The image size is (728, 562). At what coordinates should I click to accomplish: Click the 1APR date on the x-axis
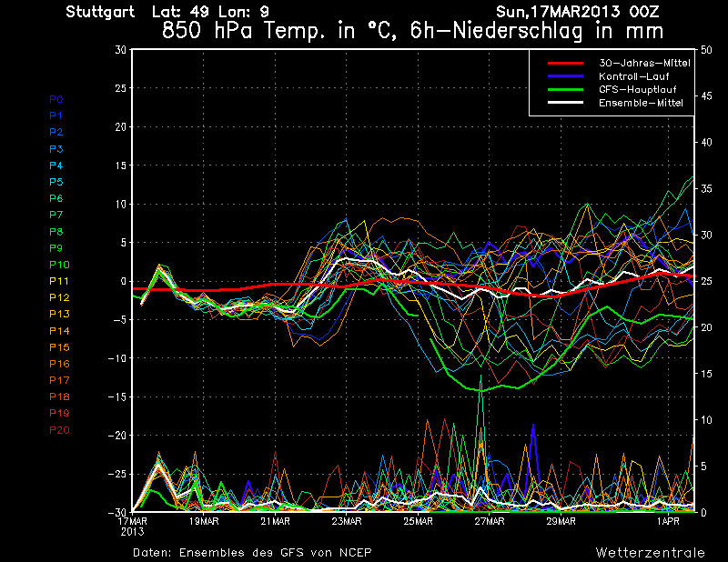[x=669, y=521]
